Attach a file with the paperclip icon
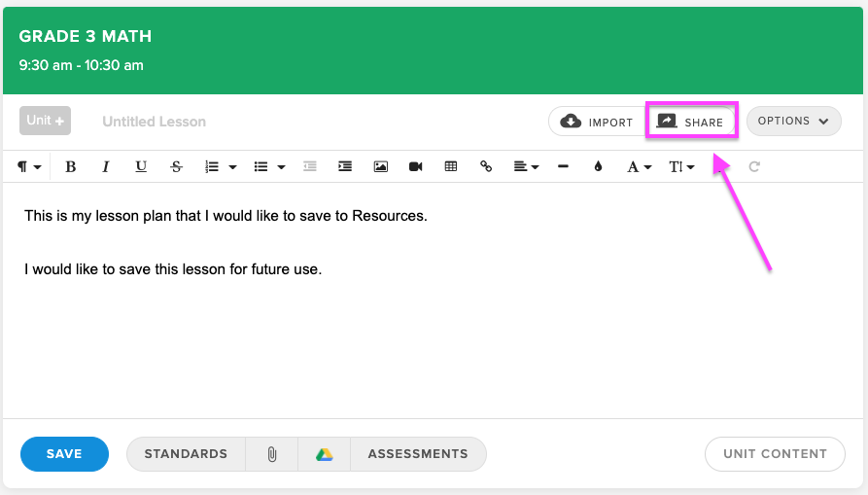This screenshot has width=868, height=495. [x=272, y=454]
